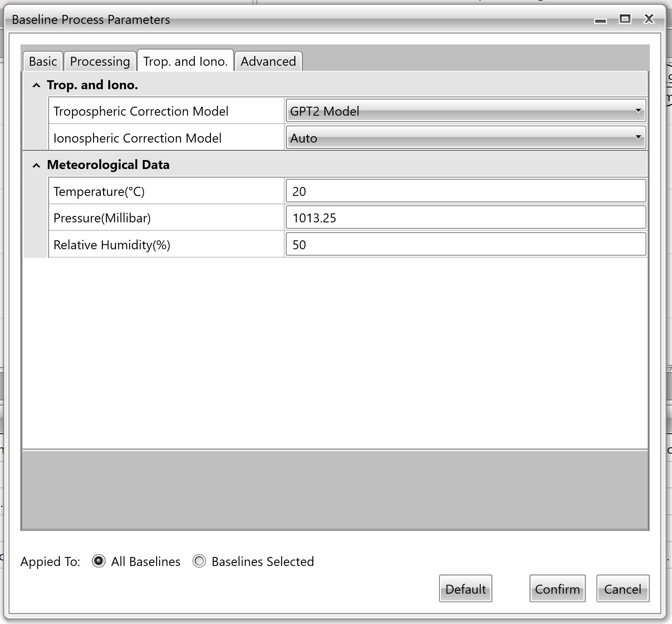Click the Temperature input field

click(x=465, y=191)
